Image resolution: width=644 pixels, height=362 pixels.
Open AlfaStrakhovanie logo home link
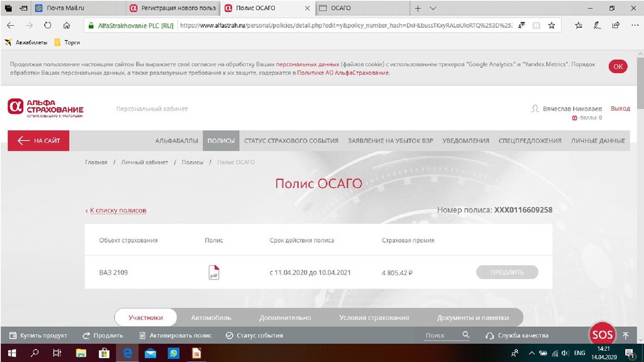(45, 108)
